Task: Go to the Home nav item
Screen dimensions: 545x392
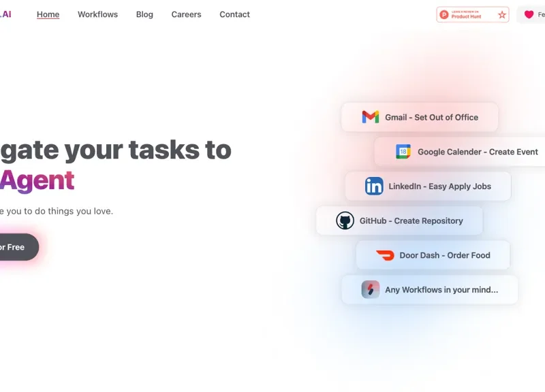Action: (x=48, y=14)
